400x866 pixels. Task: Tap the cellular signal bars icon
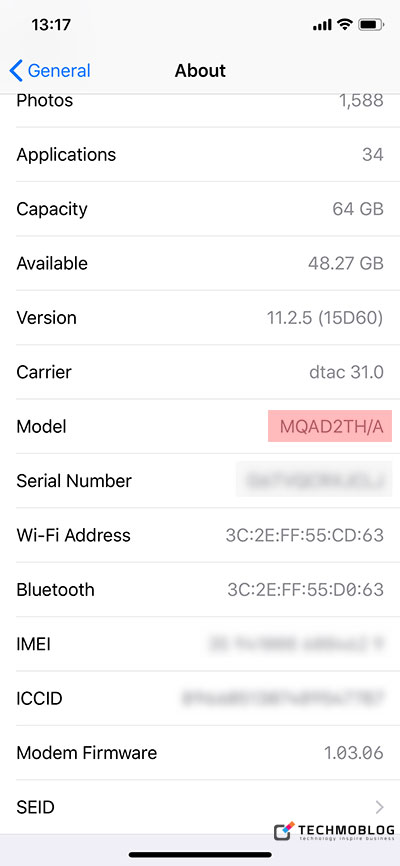pyautogui.click(x=322, y=25)
